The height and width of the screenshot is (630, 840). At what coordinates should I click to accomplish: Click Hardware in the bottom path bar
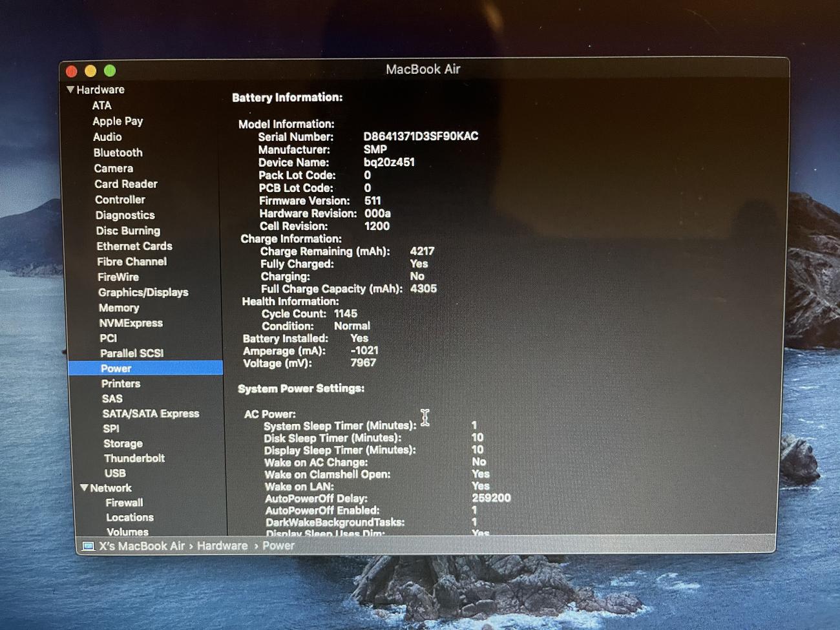pyautogui.click(x=222, y=546)
